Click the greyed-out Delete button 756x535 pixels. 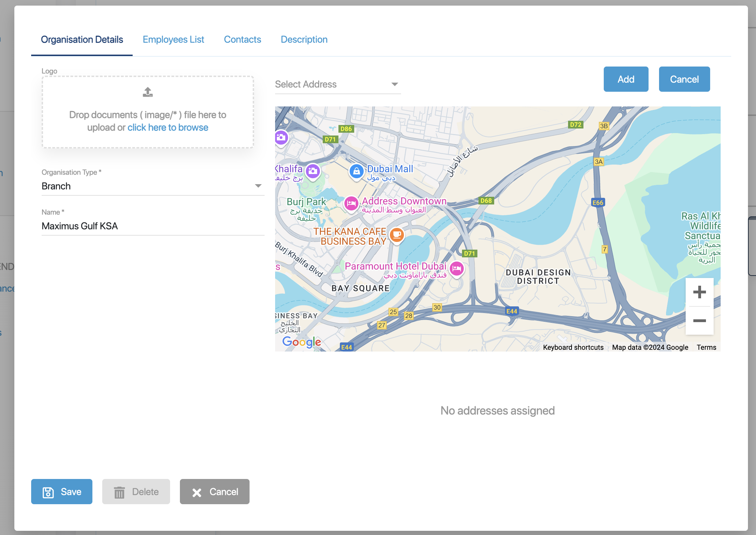pyautogui.click(x=136, y=492)
